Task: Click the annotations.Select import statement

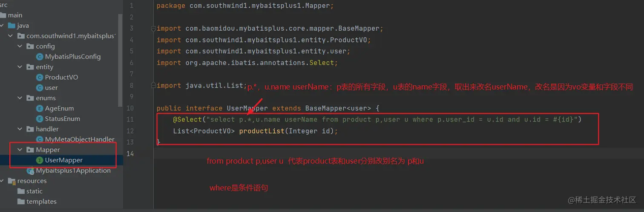Action: click(x=247, y=63)
